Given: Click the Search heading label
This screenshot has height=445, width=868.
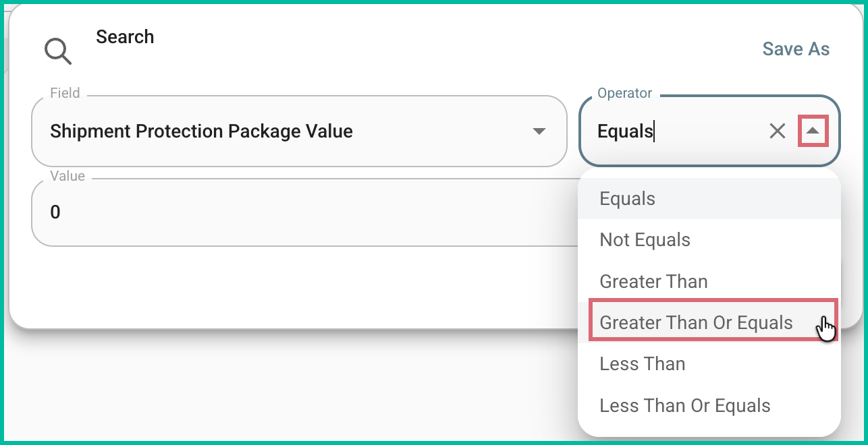Looking at the screenshot, I should click(125, 37).
